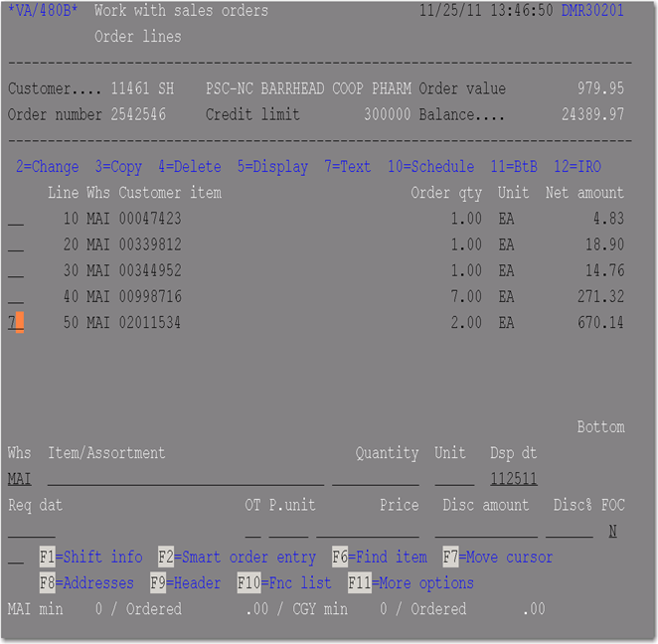Click the Quantity input field
The image size is (658, 644).
[x=376, y=479]
